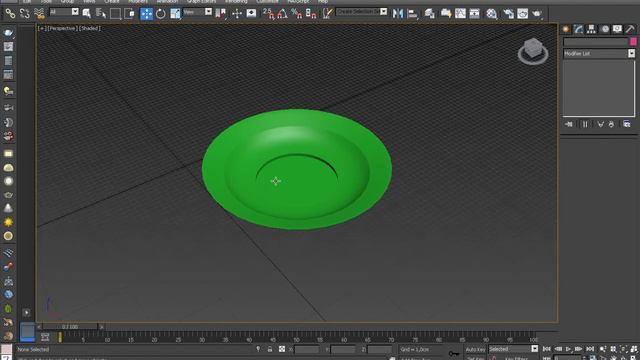Switch to the Hierarchy command panel tab
This screenshot has height=360, width=640.
coord(591,29)
